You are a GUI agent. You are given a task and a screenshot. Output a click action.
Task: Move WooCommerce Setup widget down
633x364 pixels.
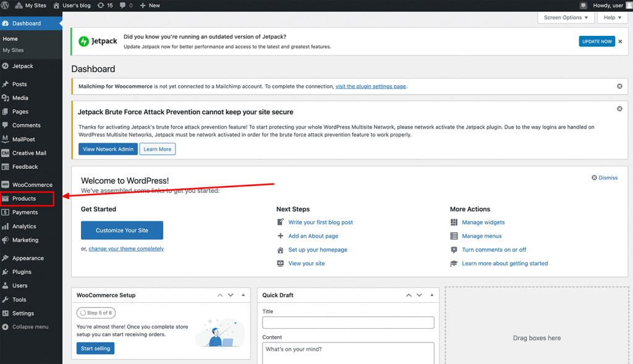click(x=231, y=295)
